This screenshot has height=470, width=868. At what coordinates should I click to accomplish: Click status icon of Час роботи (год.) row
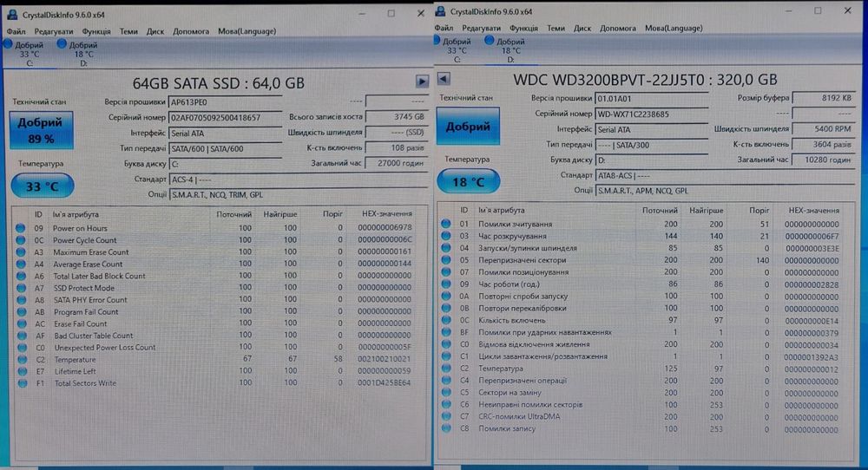(x=445, y=284)
